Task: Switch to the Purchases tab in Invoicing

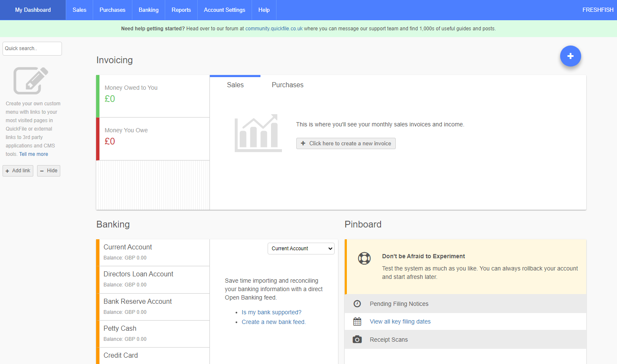Action: 287,85
